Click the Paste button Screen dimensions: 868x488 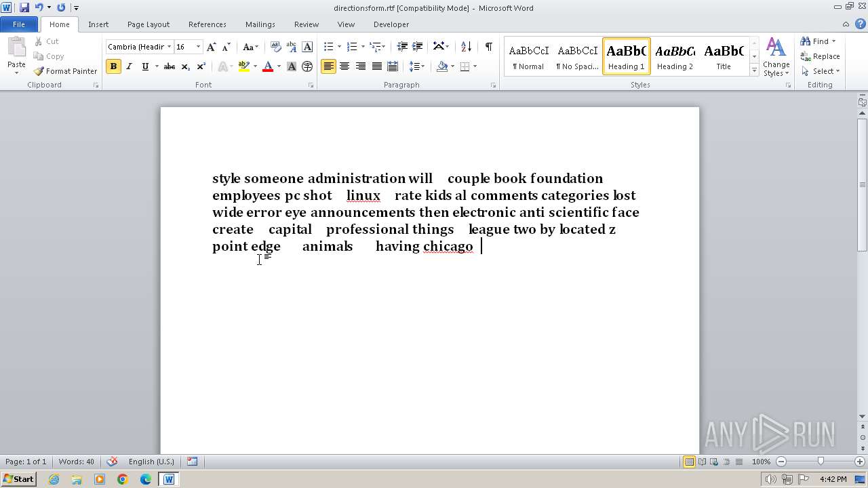(16, 54)
